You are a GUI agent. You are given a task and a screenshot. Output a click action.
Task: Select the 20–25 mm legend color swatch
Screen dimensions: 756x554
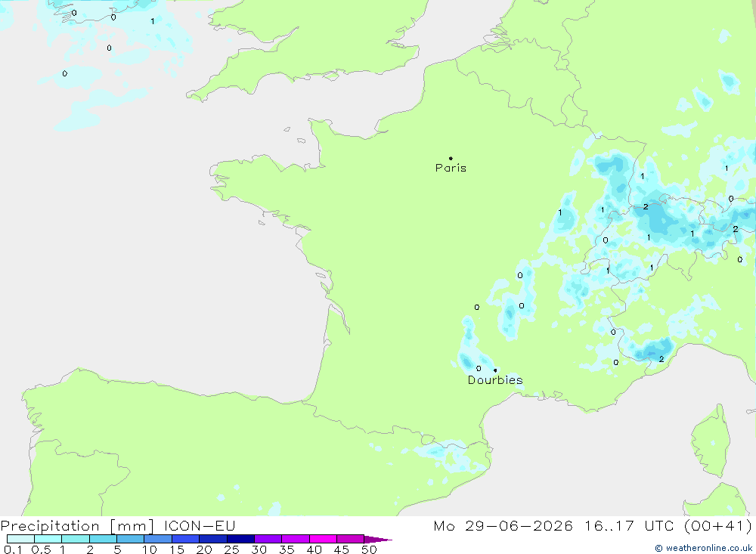pyautogui.click(x=213, y=539)
